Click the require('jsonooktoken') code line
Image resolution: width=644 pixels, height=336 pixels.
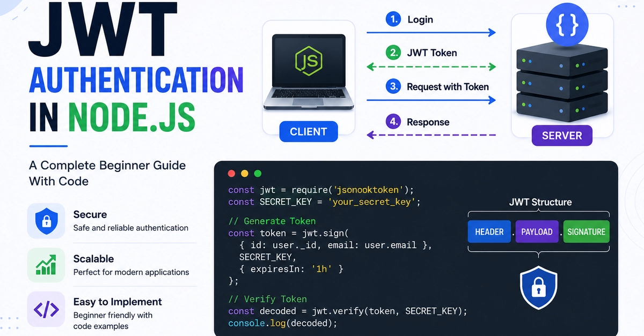321,190
